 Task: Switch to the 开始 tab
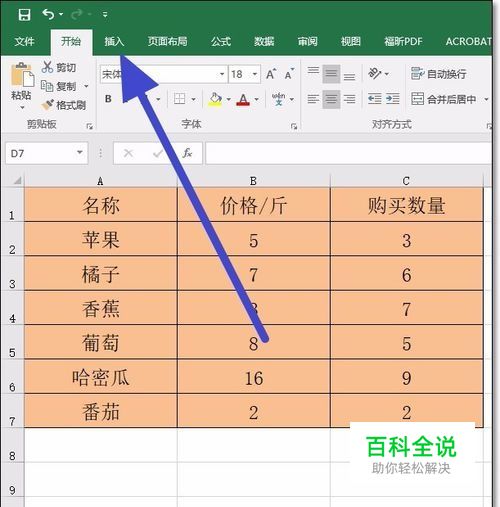pos(71,41)
